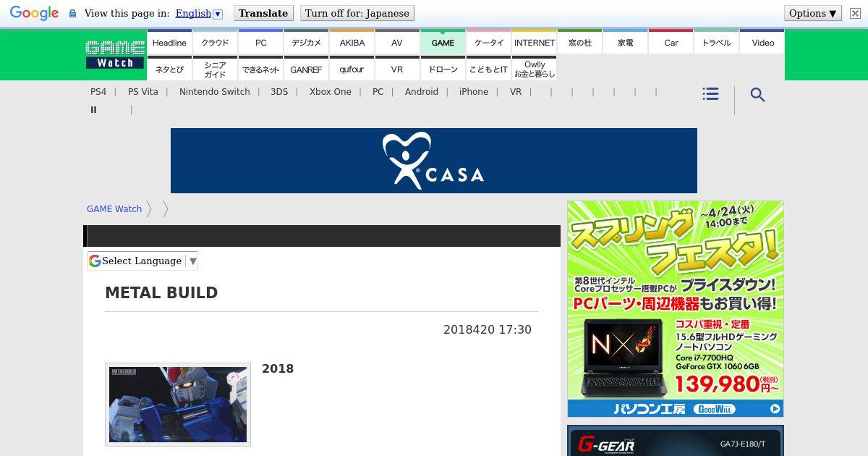Image resolution: width=868 pixels, height=456 pixels.
Task: Open PS4 category link
Action: 98,92
